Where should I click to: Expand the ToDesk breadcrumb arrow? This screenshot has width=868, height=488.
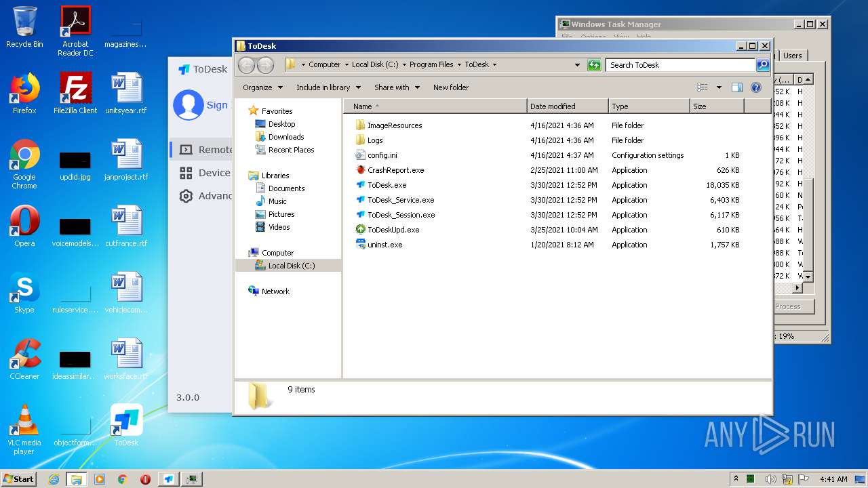coord(494,65)
